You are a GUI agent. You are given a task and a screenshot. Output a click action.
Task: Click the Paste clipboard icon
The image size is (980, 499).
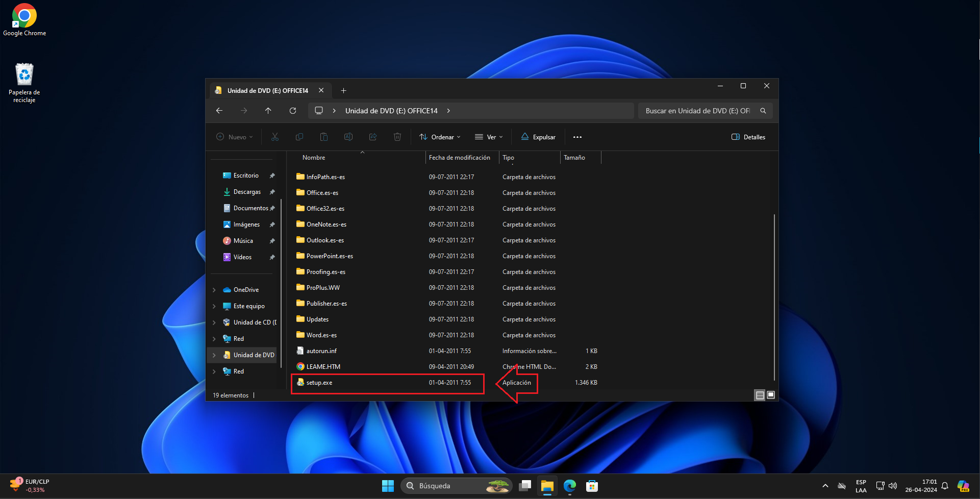(324, 137)
